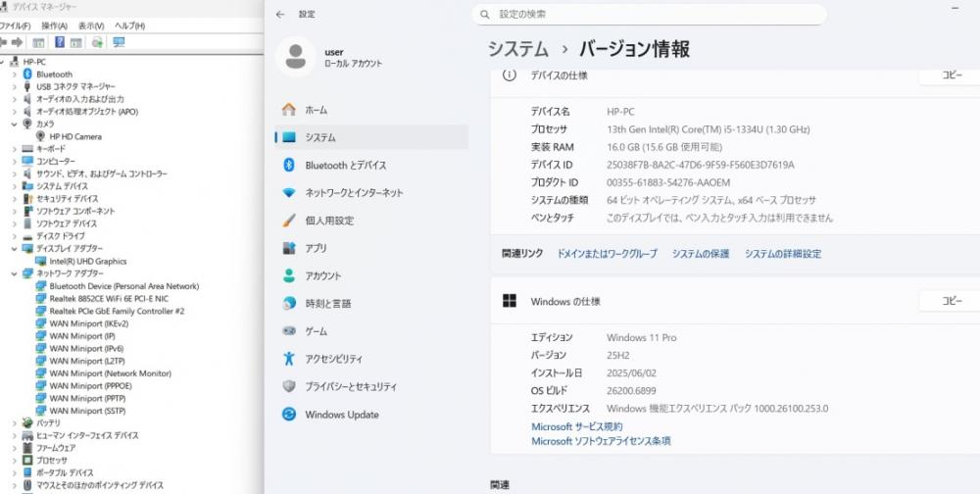Click the アクセシビリティ person icon
The image size is (980, 494).
pyautogui.click(x=289, y=359)
